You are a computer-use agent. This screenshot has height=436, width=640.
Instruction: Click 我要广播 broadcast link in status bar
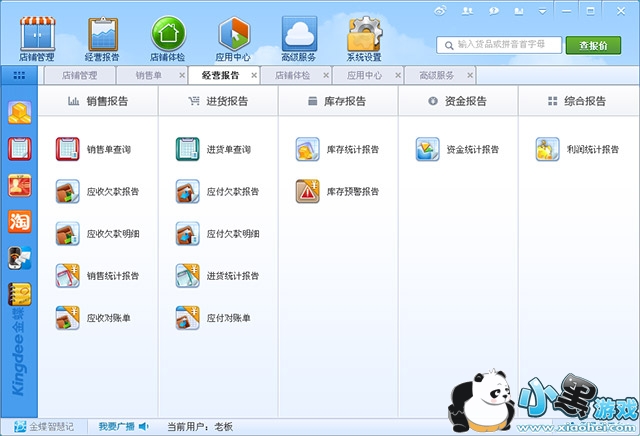pos(123,427)
